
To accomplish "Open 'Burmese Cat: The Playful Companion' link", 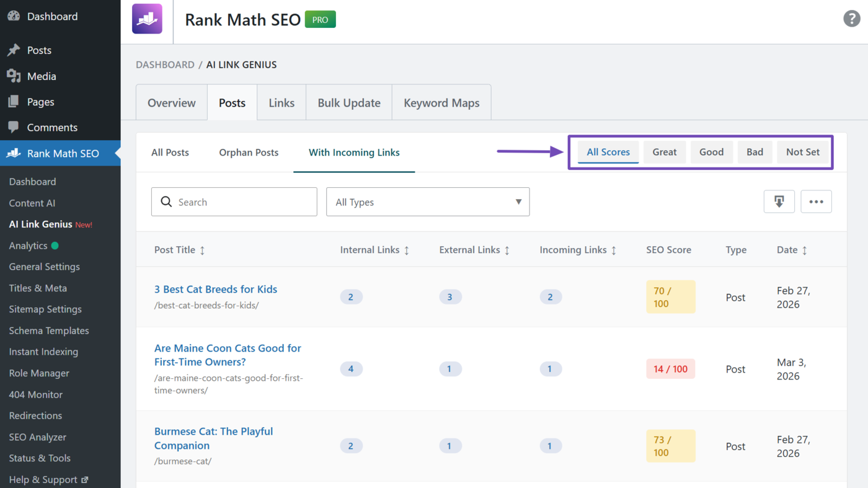I will pyautogui.click(x=213, y=438).
